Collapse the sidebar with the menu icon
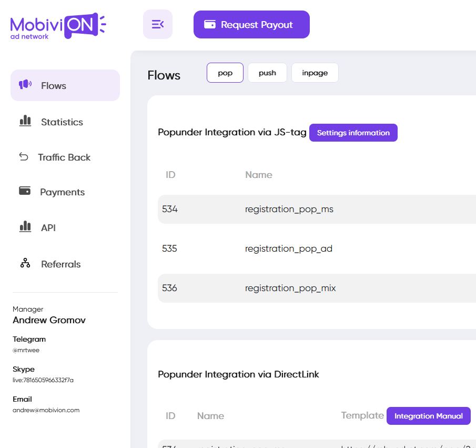This screenshot has height=448, width=476. pyautogui.click(x=158, y=24)
